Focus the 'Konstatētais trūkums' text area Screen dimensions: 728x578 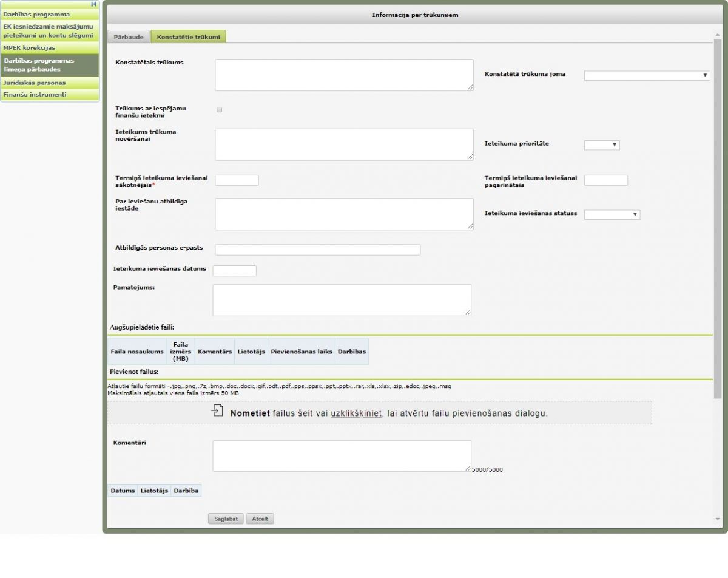click(x=344, y=75)
